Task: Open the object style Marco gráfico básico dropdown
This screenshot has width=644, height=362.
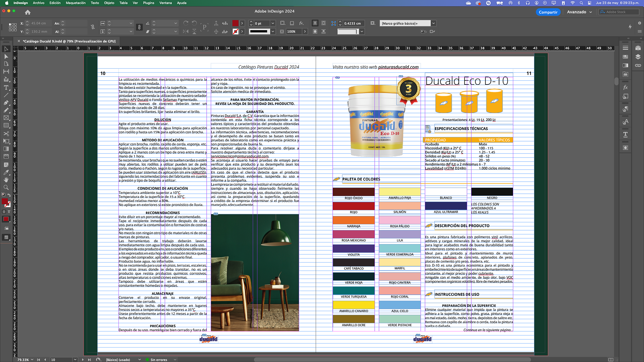Action: point(433,23)
